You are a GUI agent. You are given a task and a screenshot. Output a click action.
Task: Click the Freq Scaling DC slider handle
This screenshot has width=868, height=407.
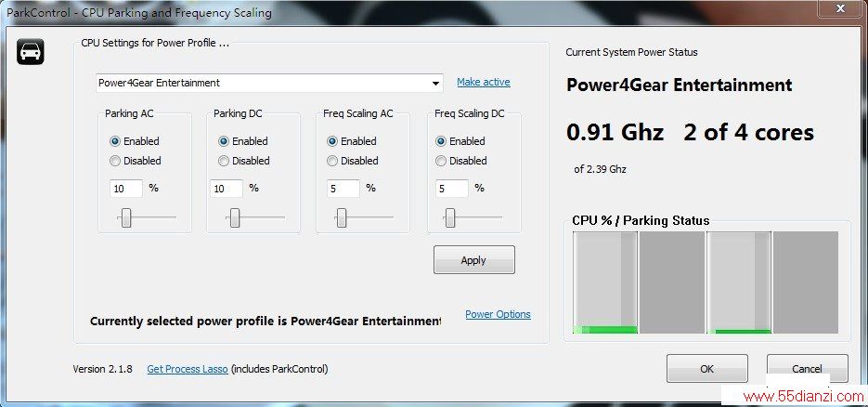pyautogui.click(x=450, y=217)
